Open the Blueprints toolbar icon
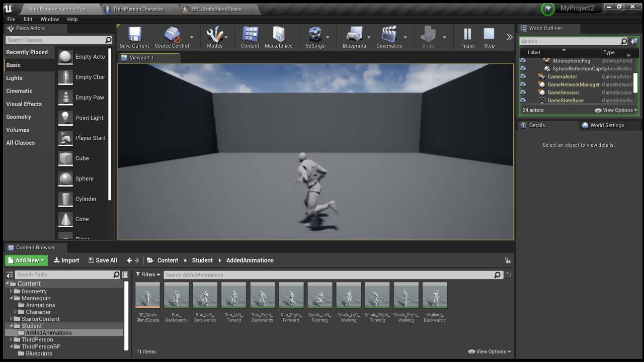This screenshot has width=644, height=362. pyautogui.click(x=354, y=35)
